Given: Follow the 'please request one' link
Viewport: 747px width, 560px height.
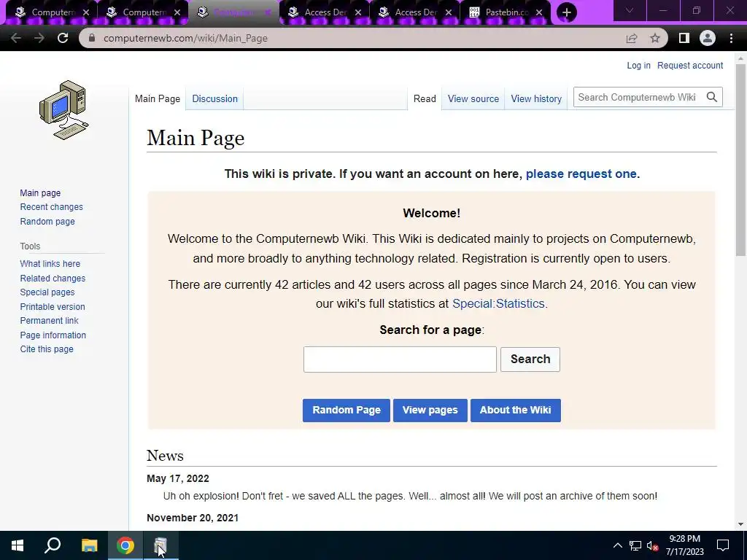Looking at the screenshot, I should pos(581,174).
